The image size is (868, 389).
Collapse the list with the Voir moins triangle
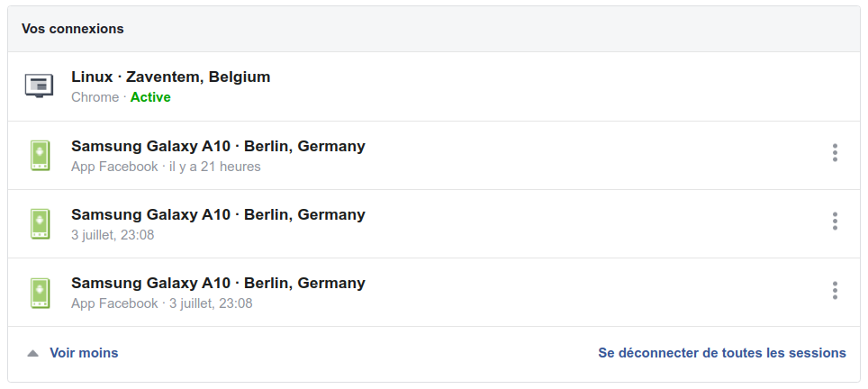33,353
